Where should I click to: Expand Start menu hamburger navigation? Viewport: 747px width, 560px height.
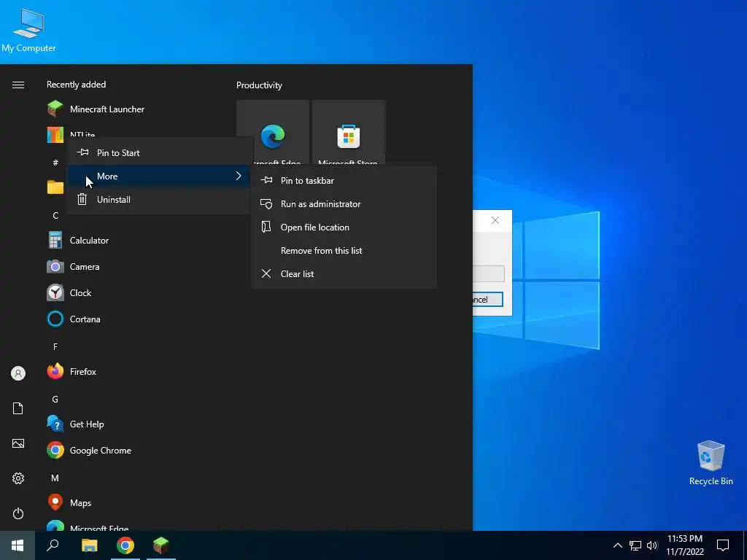(18, 85)
